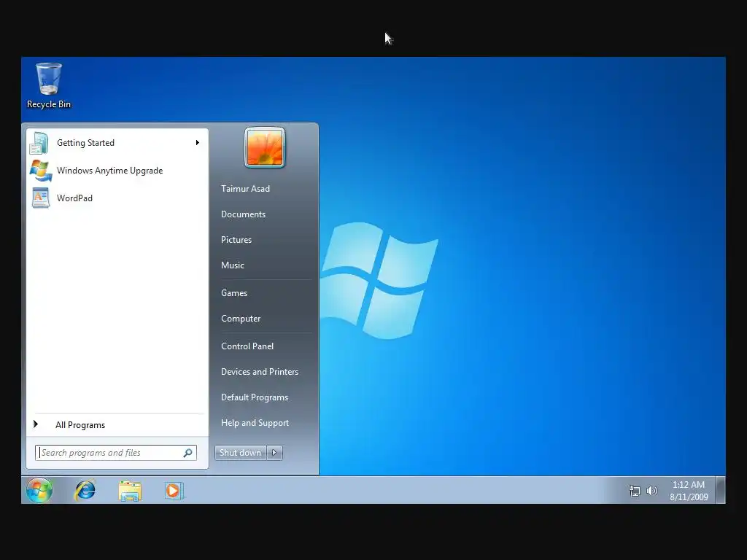Viewport: 747px width, 560px height.
Task: Click the magnifier icon in the search box
Action: point(187,453)
